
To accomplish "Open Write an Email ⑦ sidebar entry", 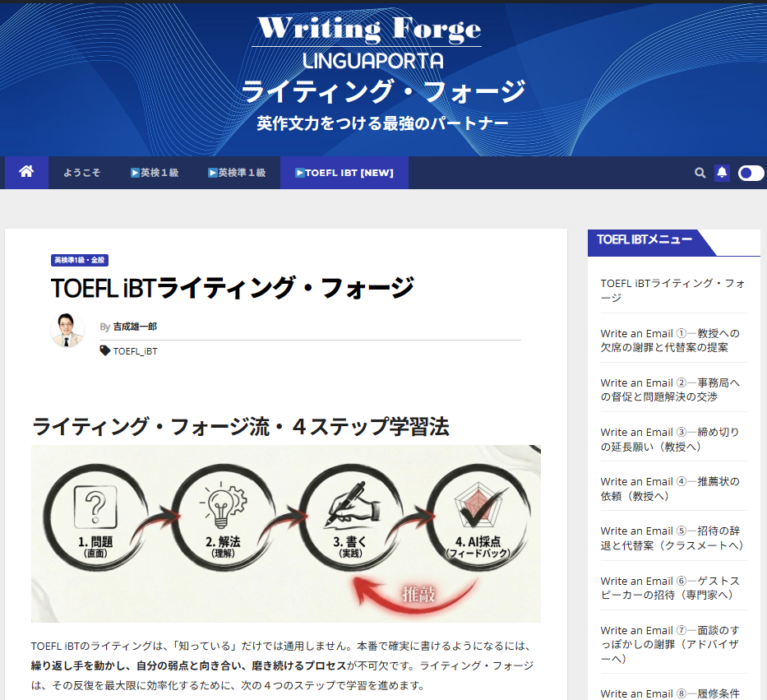I will point(670,644).
